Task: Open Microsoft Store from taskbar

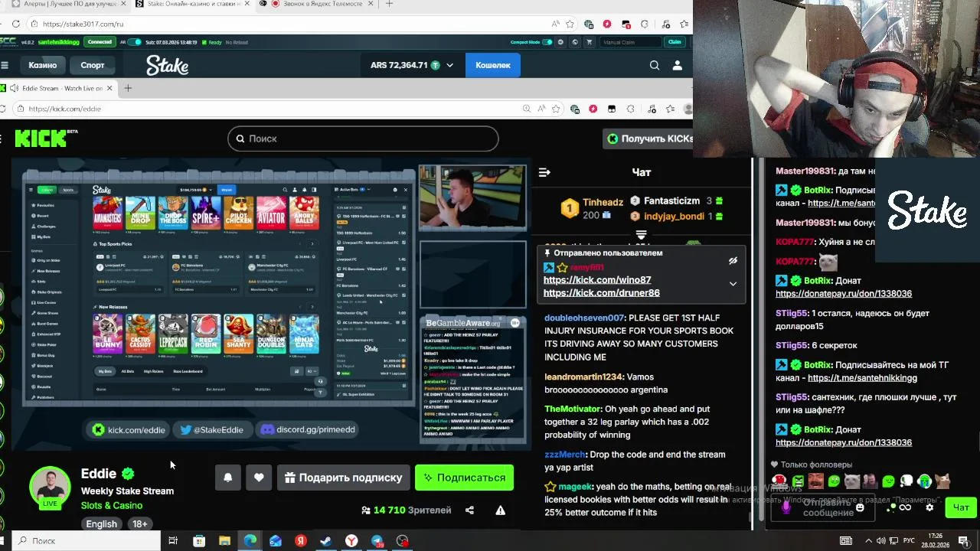Action: tap(199, 541)
